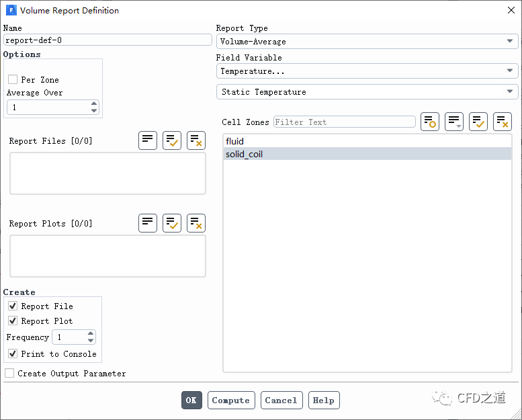Deselect all Cell Zones with X icon
Image resolution: width=522 pixels, height=420 pixels.
coord(503,122)
